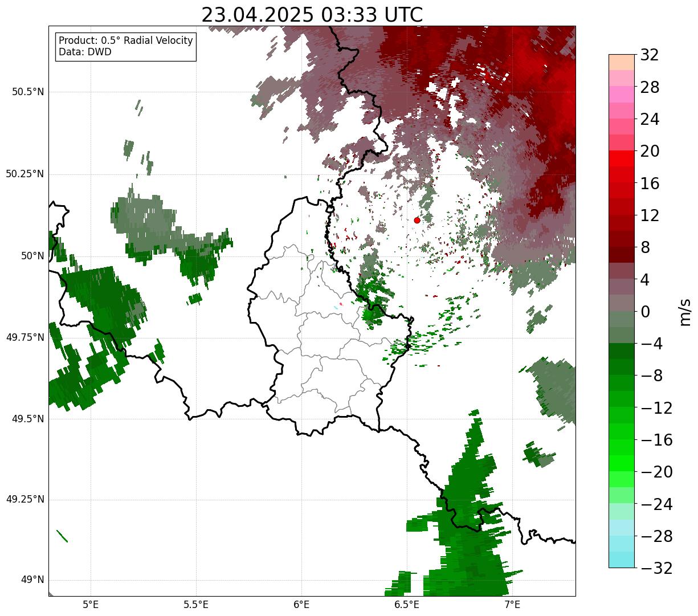The image size is (698, 616).
Task: Click the colorbar value 28
Action: tap(650, 87)
